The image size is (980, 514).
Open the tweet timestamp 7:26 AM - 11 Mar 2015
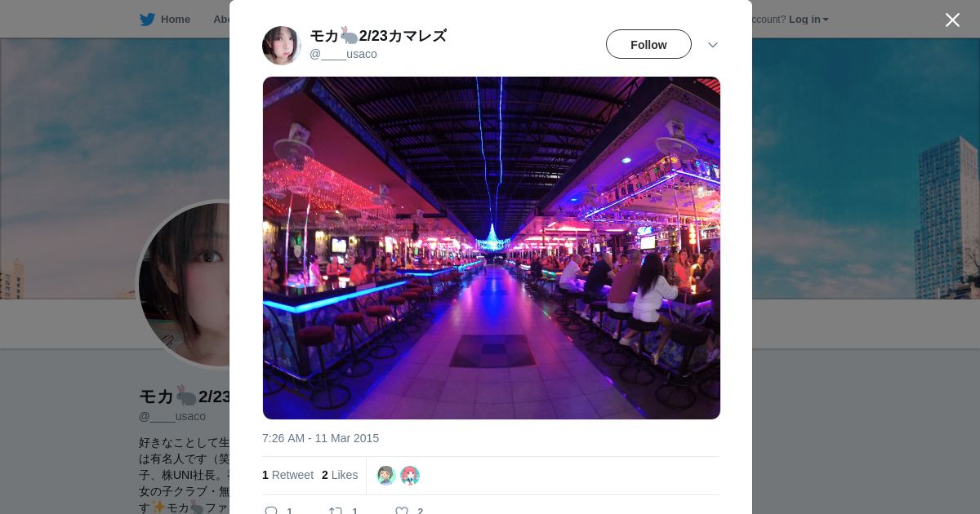pyautogui.click(x=320, y=438)
